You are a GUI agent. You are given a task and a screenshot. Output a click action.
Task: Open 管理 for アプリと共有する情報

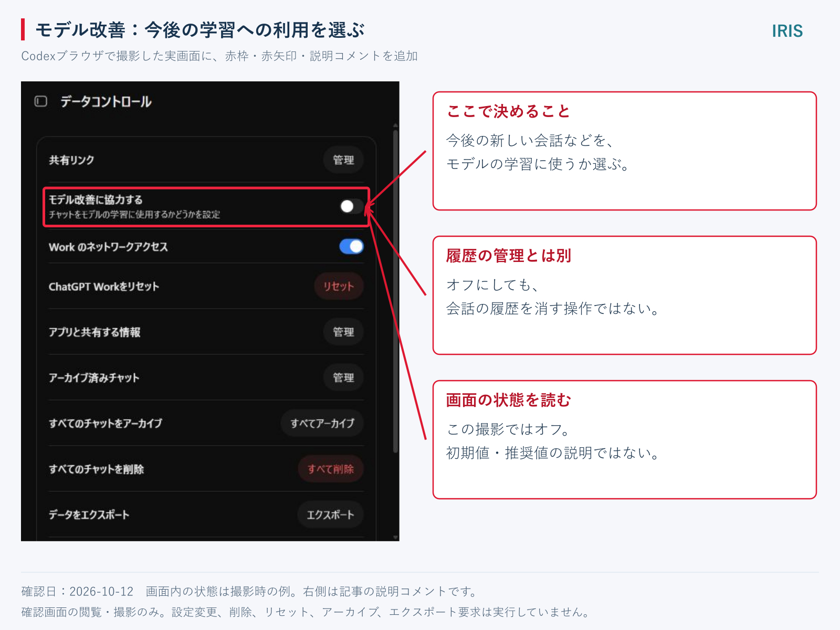(x=343, y=332)
